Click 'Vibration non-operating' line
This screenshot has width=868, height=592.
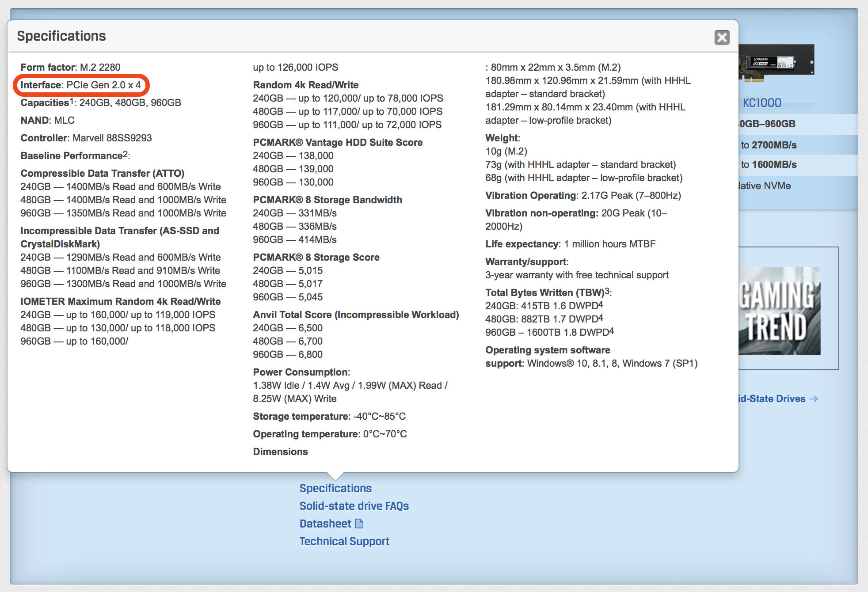[x=576, y=220]
